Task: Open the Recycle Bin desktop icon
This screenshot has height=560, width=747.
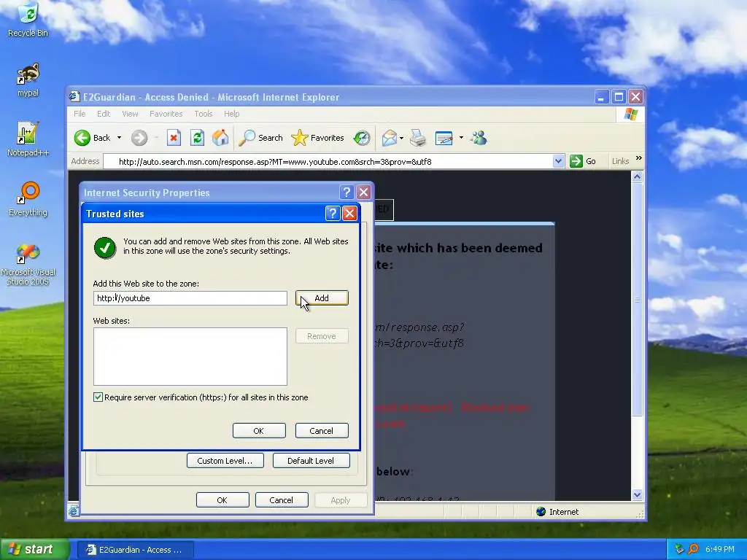Action: (x=28, y=19)
